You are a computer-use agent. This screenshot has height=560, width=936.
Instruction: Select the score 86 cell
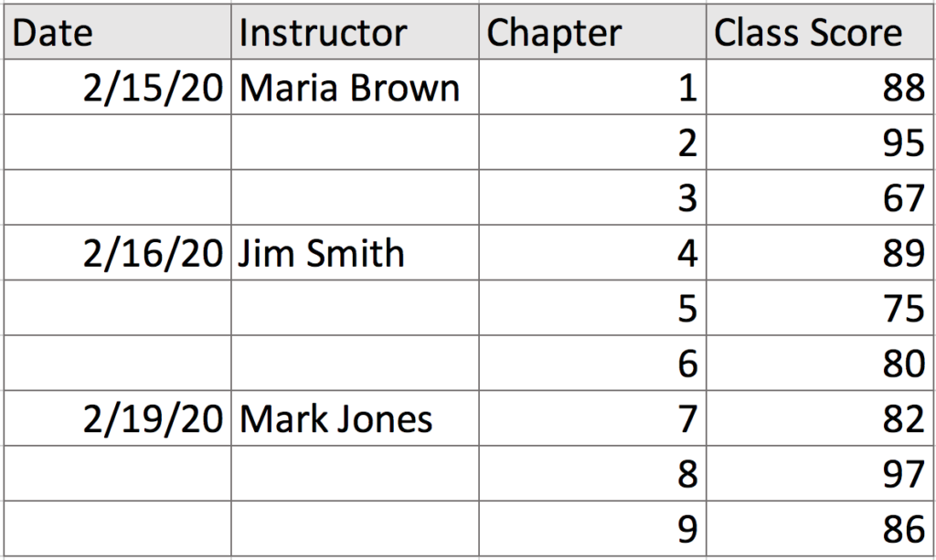coord(820,528)
